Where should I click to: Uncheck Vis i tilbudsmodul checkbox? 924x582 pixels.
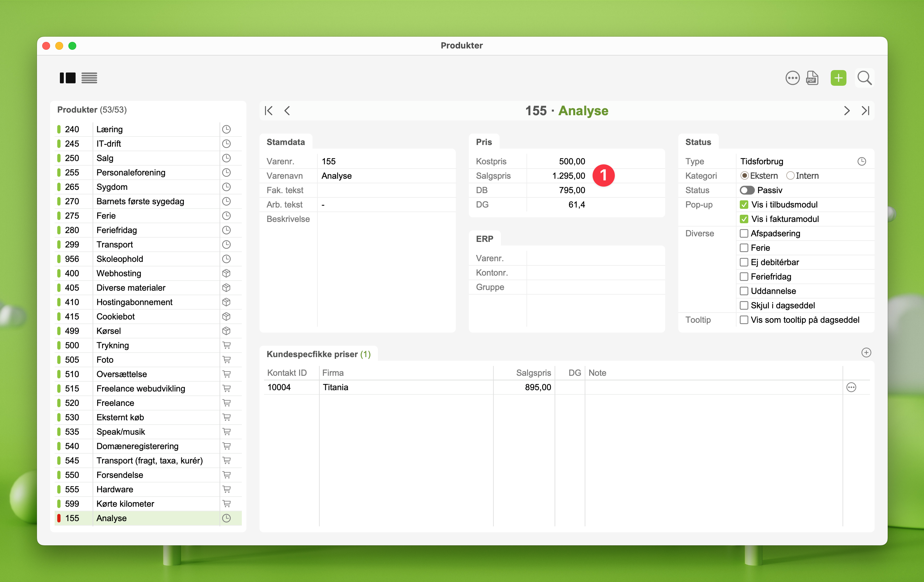[744, 205]
